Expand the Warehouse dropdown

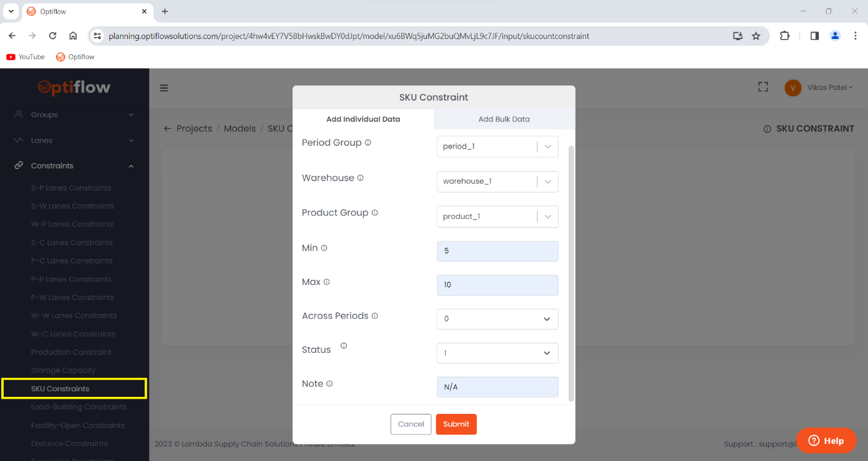pos(497,181)
